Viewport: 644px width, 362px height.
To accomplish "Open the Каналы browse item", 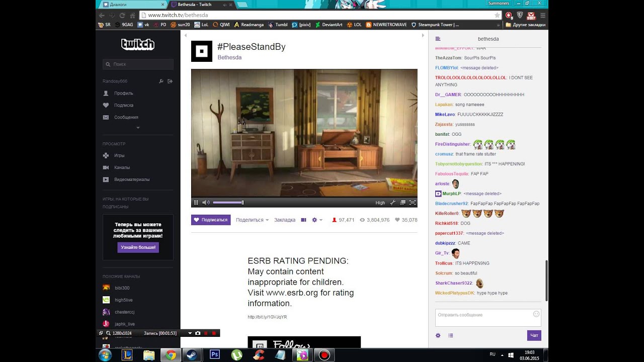I will click(x=116, y=167).
